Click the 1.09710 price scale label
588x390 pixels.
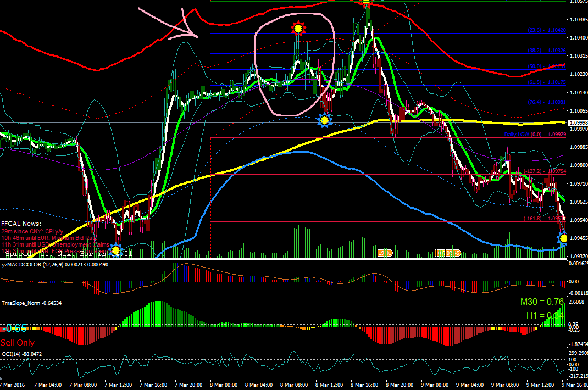pos(579,184)
